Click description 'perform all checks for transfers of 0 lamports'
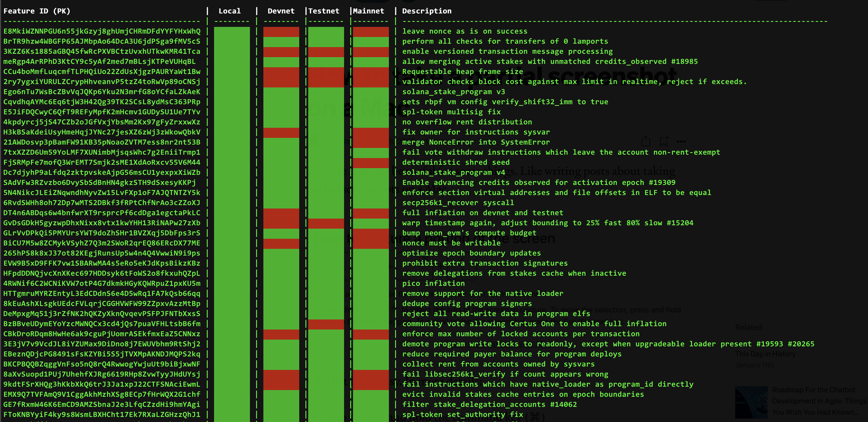The height and width of the screenshot is (422, 868). pyautogui.click(x=505, y=41)
